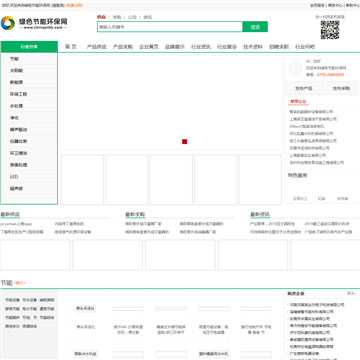Click the 最新求购 section heading

(x=135, y=214)
